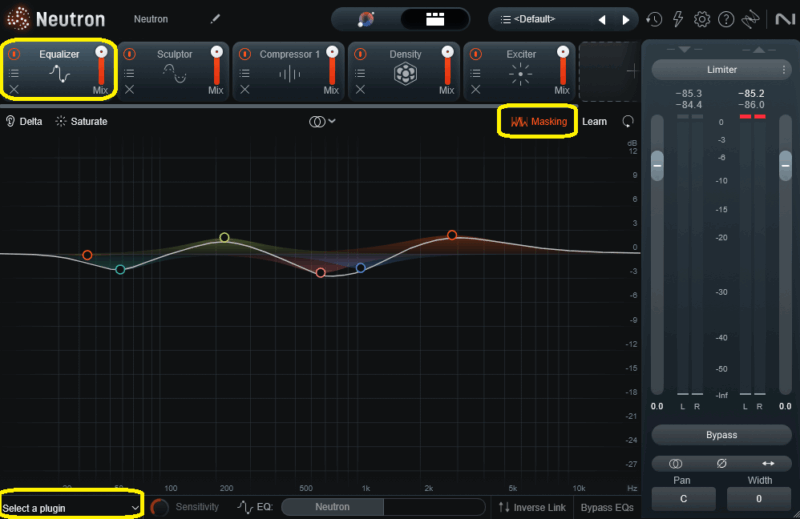Remove the Sculptor module with X
Viewport: 800px width, 519px height.
click(130, 90)
